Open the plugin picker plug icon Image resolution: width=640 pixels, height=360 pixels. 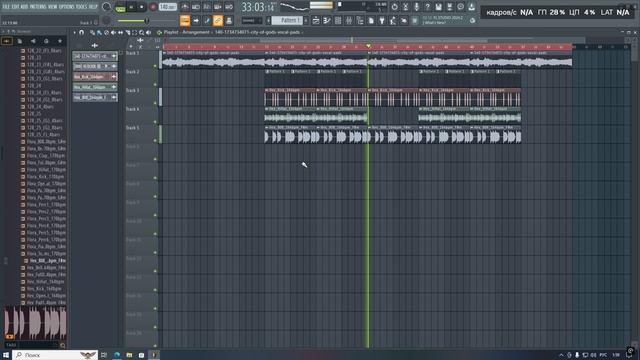click(382, 20)
